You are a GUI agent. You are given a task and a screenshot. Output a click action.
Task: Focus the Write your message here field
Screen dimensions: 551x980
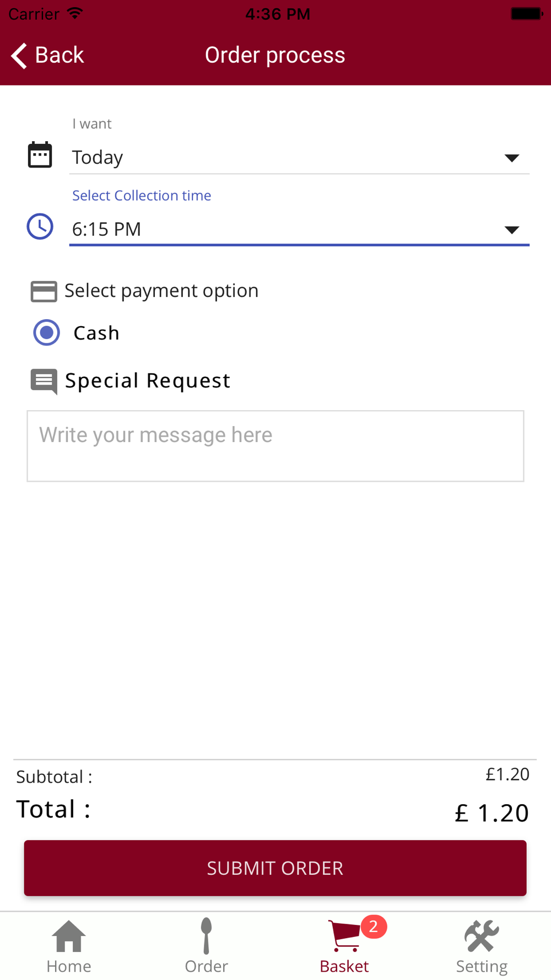pyautogui.click(x=275, y=446)
